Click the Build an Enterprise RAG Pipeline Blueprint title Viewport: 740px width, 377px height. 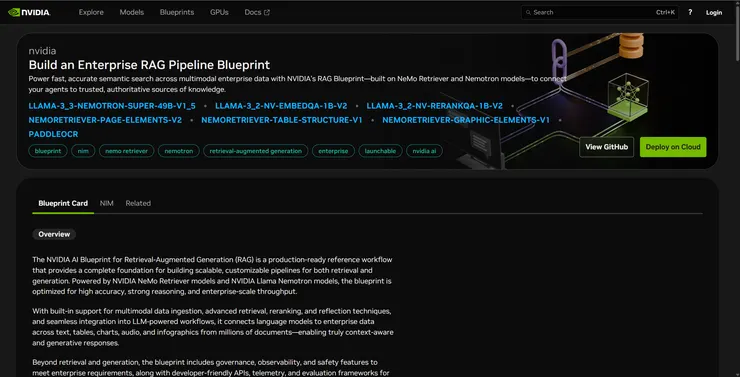149,65
